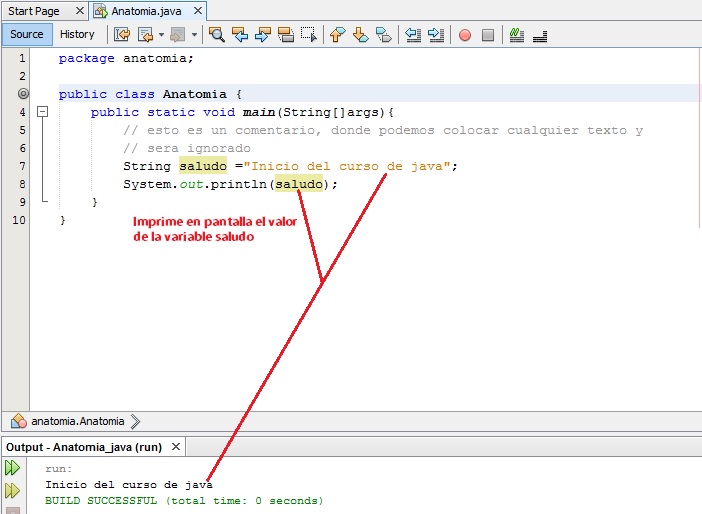This screenshot has width=702, height=514.
Task: Click Find Previous Occurrence icon
Action: [240, 35]
